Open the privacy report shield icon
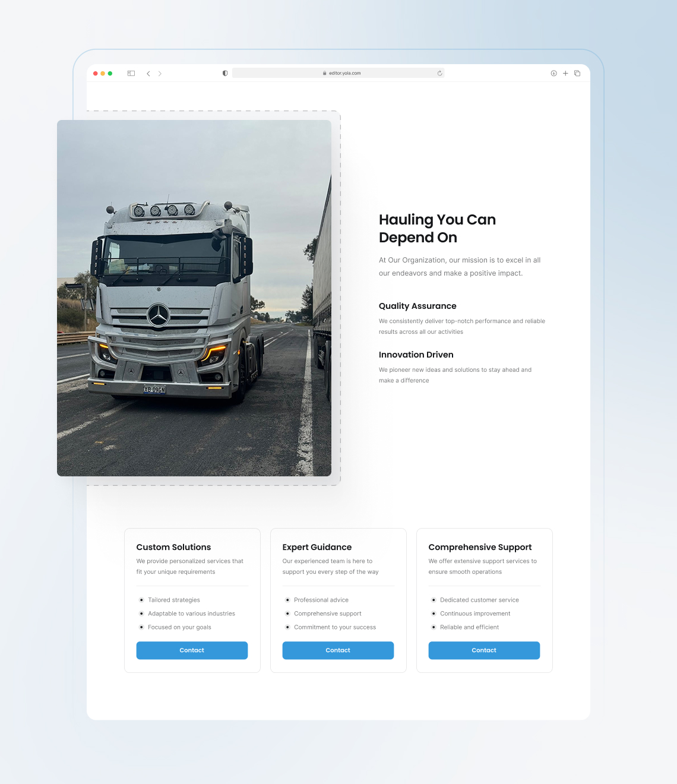The image size is (677, 784). (x=224, y=73)
